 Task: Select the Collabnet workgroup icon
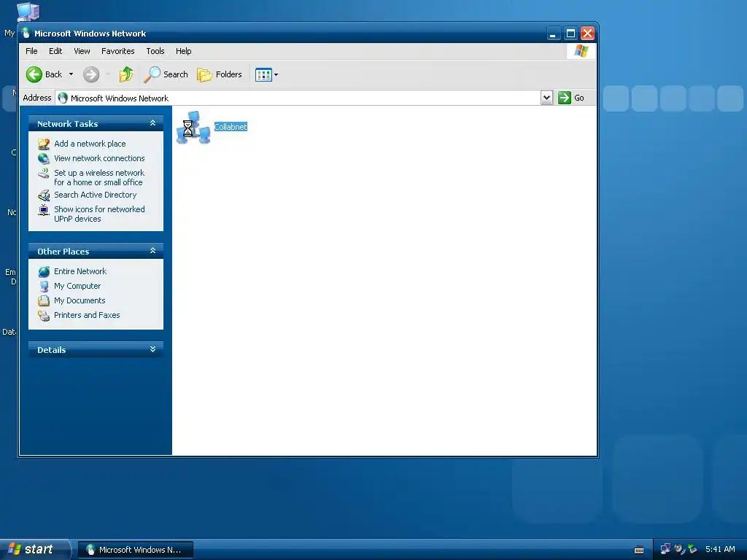coord(193,127)
